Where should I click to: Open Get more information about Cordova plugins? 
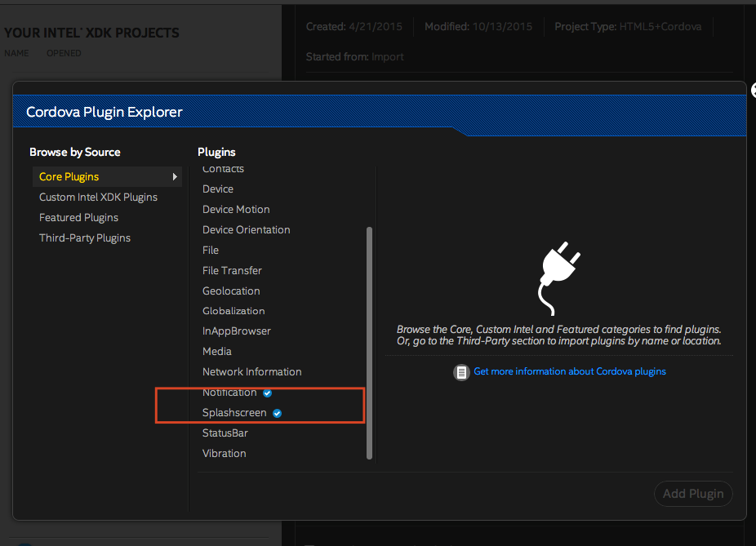(569, 371)
